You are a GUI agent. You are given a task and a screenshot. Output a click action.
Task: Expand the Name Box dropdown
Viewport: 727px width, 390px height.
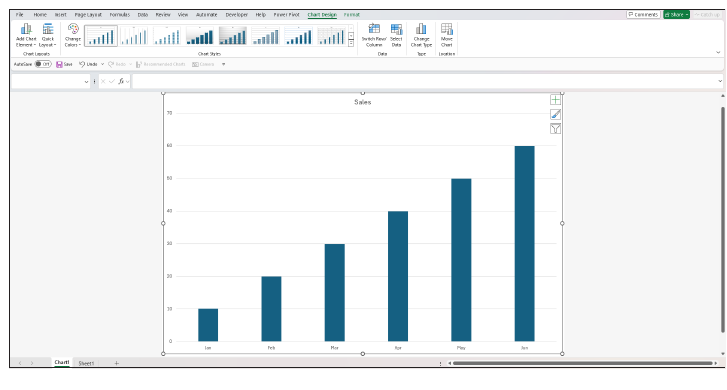pyautogui.click(x=86, y=82)
